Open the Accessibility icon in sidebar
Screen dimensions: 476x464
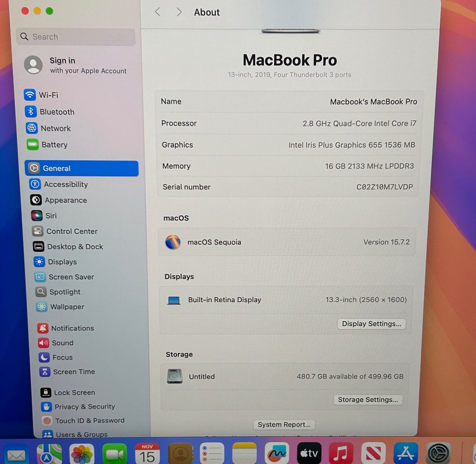[35, 184]
